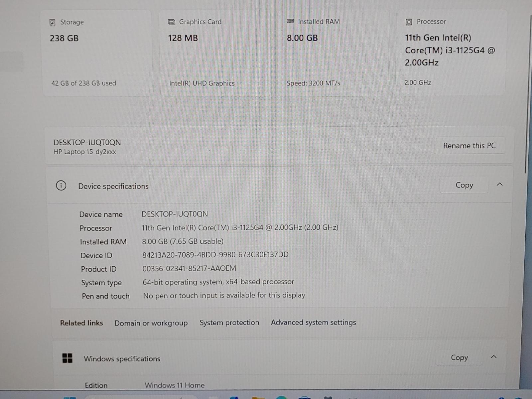Select the "128 MB" graphics memory value
The height and width of the screenshot is (399, 532).
coord(183,38)
